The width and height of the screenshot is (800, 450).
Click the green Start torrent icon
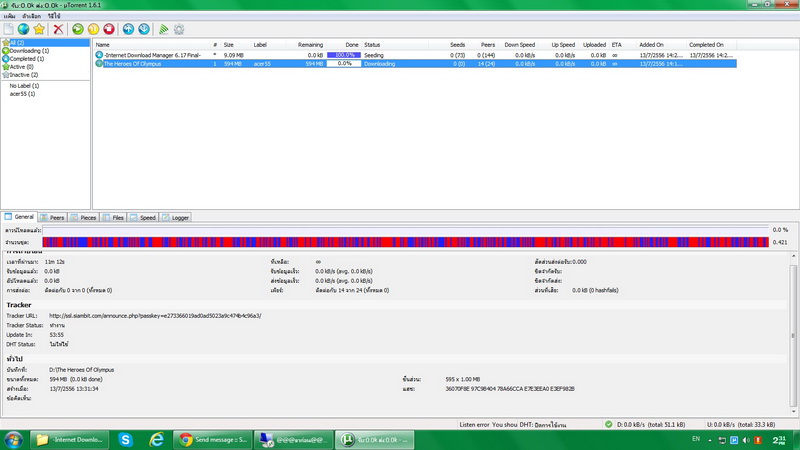click(78, 29)
